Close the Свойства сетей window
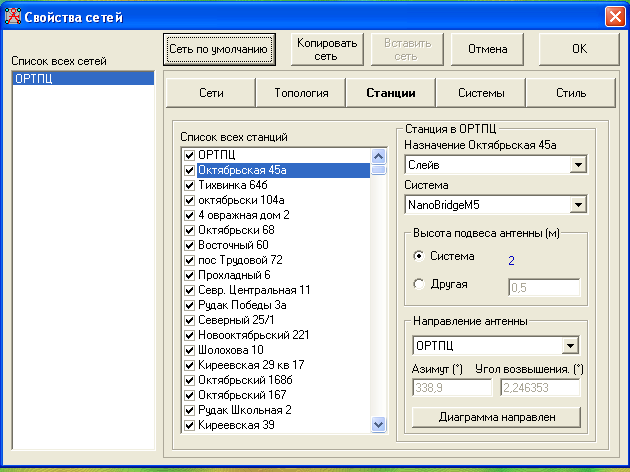This screenshot has width=630, height=472. coord(615,17)
